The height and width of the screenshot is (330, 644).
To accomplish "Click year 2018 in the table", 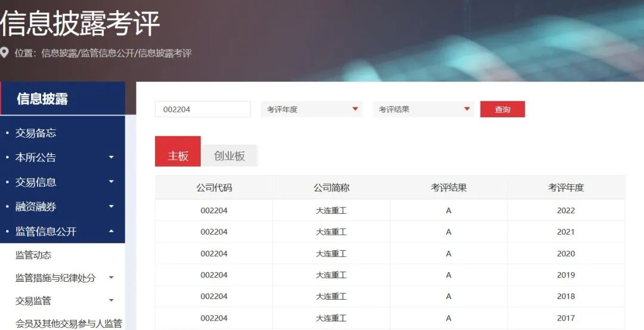I will click(x=566, y=296).
